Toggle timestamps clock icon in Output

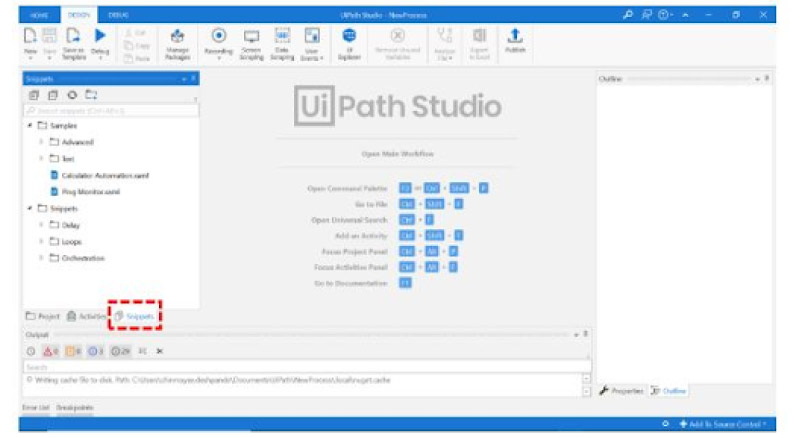click(x=31, y=351)
